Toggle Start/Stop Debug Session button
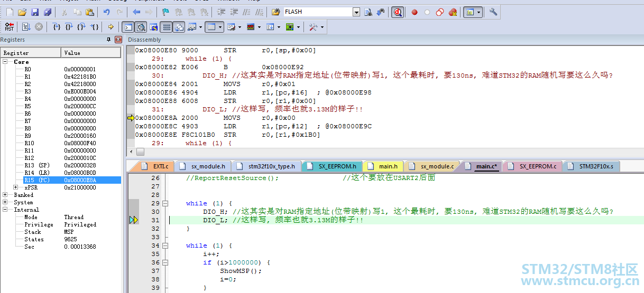The width and height of the screenshot is (644, 293). pos(398,12)
